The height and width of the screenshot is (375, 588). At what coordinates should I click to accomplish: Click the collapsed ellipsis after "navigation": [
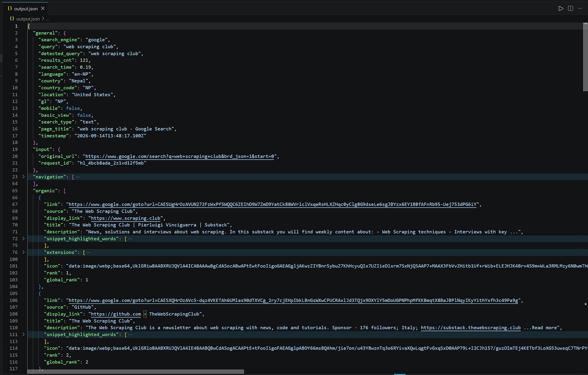coord(78,177)
